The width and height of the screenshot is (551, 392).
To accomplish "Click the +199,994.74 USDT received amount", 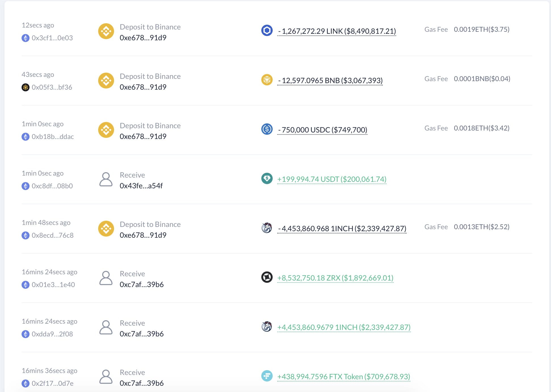I will (x=332, y=179).
